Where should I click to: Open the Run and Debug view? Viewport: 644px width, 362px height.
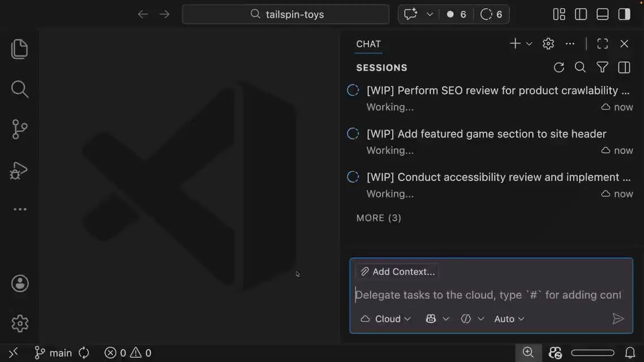coord(19,170)
